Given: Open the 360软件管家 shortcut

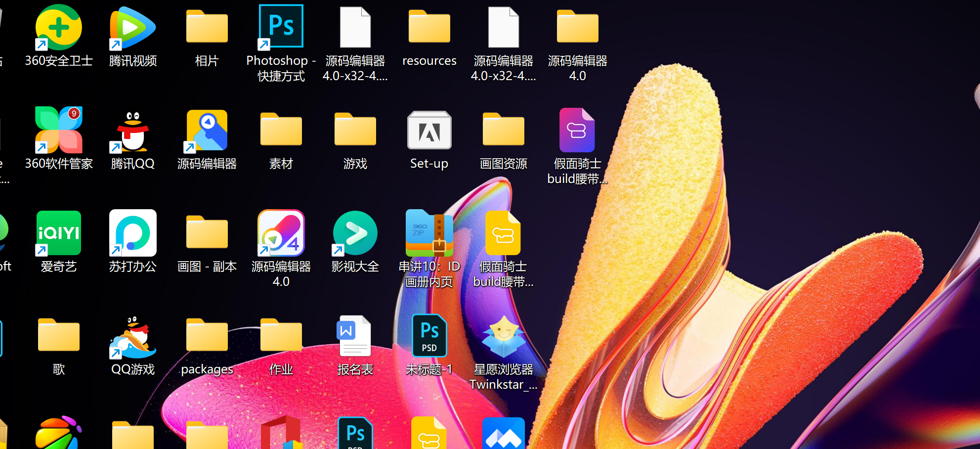Looking at the screenshot, I should point(59,130).
